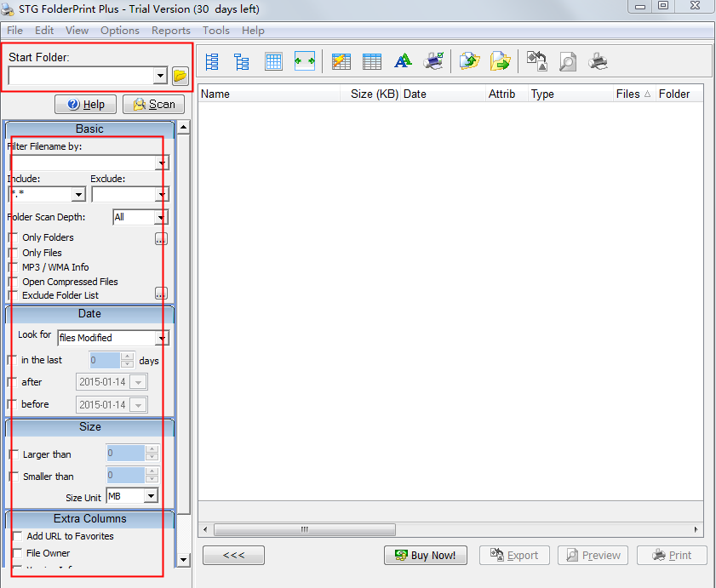This screenshot has height=588, width=716.
Task: Increase the Larger than value spinner
Action: click(152, 448)
